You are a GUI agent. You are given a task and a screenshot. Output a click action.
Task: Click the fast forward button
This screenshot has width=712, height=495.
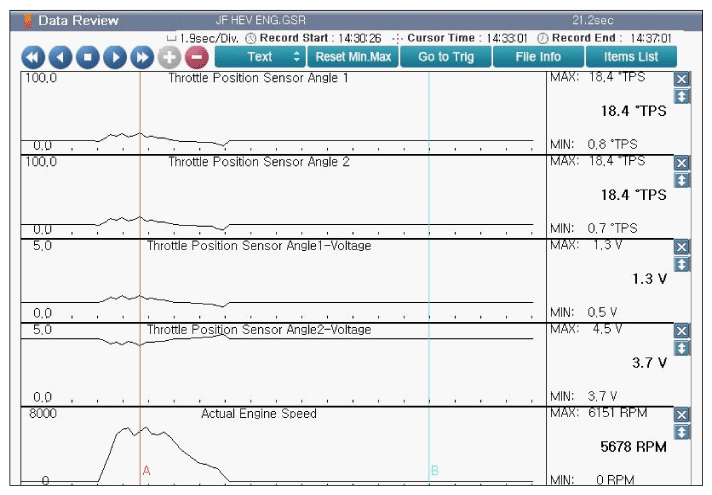[142, 57]
